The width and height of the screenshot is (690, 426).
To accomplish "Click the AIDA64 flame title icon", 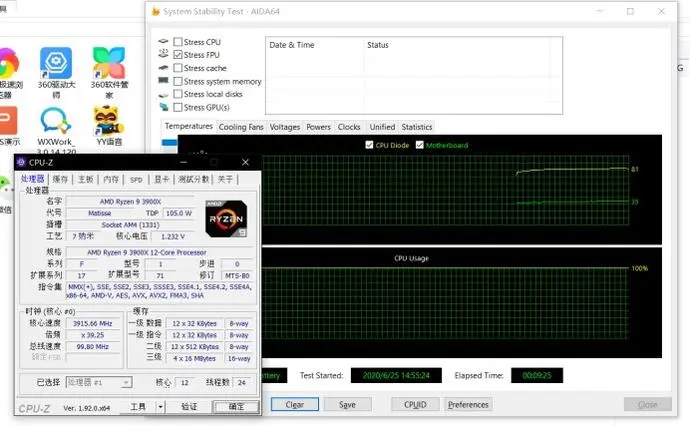I will (x=155, y=11).
